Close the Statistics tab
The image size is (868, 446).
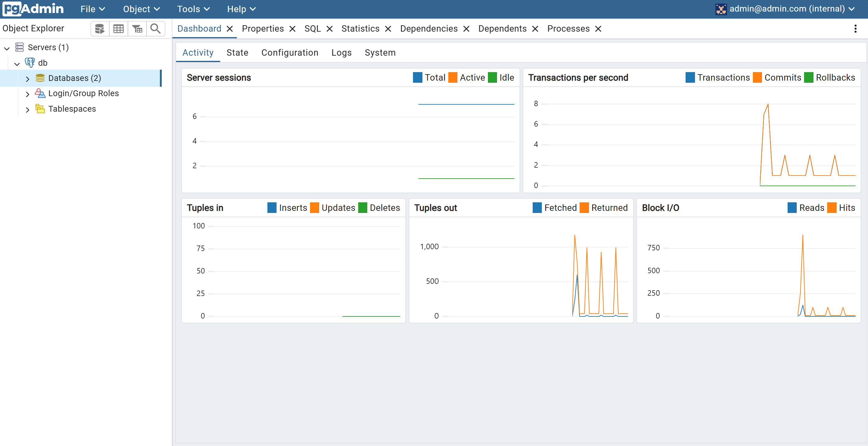click(x=388, y=29)
